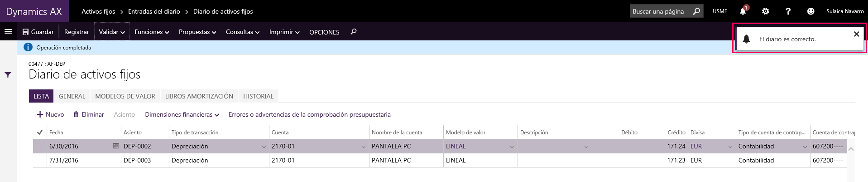This screenshot has width=868, height=182.
Task: Open the settings gear icon
Action: click(765, 11)
